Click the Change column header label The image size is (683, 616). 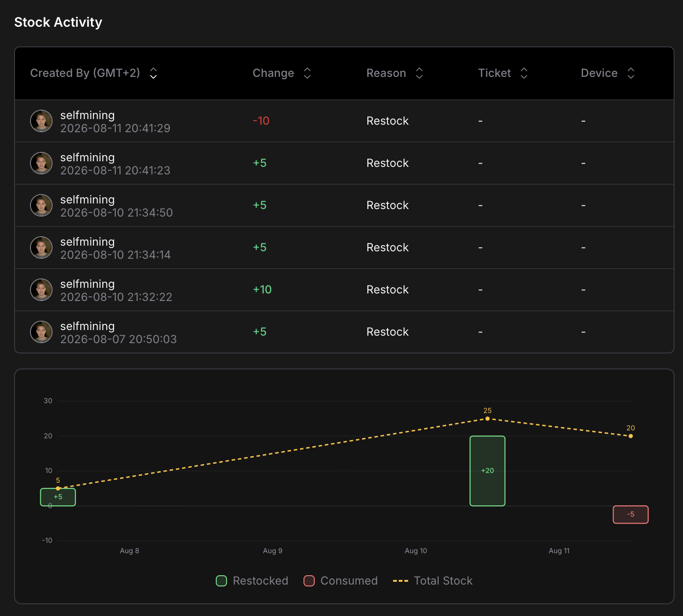tap(273, 73)
